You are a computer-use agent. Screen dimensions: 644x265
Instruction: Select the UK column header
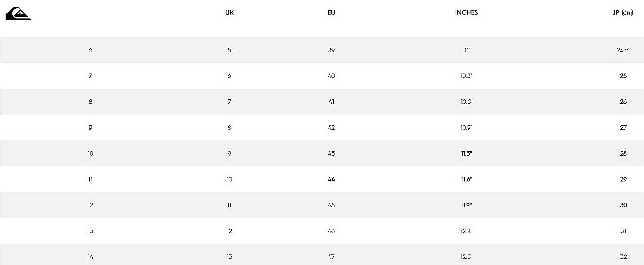tap(230, 12)
